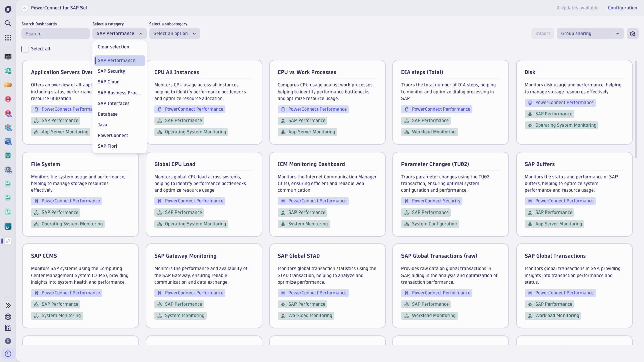644x362 pixels.
Task: Open the activity chart icon near sidebar bottom
Action: [x=8, y=328]
